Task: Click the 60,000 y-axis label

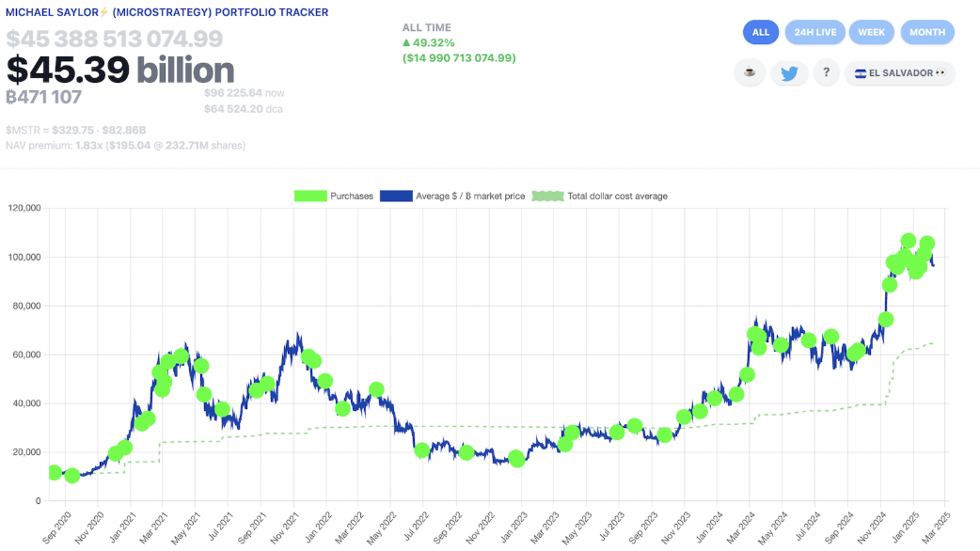Action: coord(27,354)
